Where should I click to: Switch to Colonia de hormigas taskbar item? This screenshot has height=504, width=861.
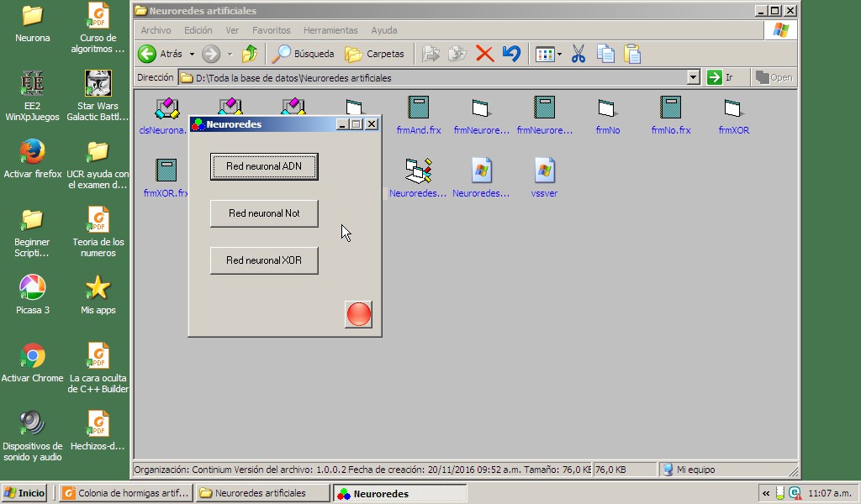click(126, 493)
